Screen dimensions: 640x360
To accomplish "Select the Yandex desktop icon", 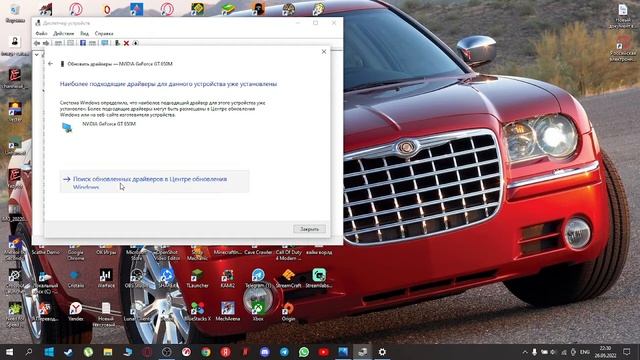I will click(76, 311).
